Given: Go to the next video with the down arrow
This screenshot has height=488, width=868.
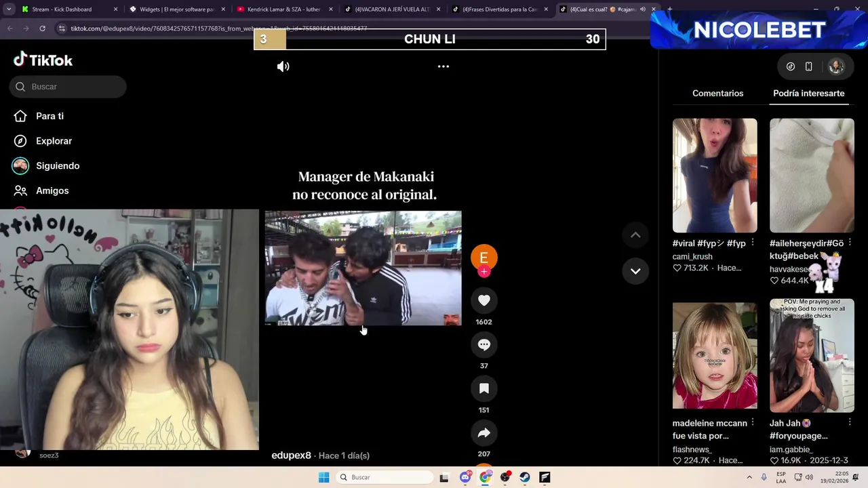Looking at the screenshot, I should pyautogui.click(x=635, y=271).
